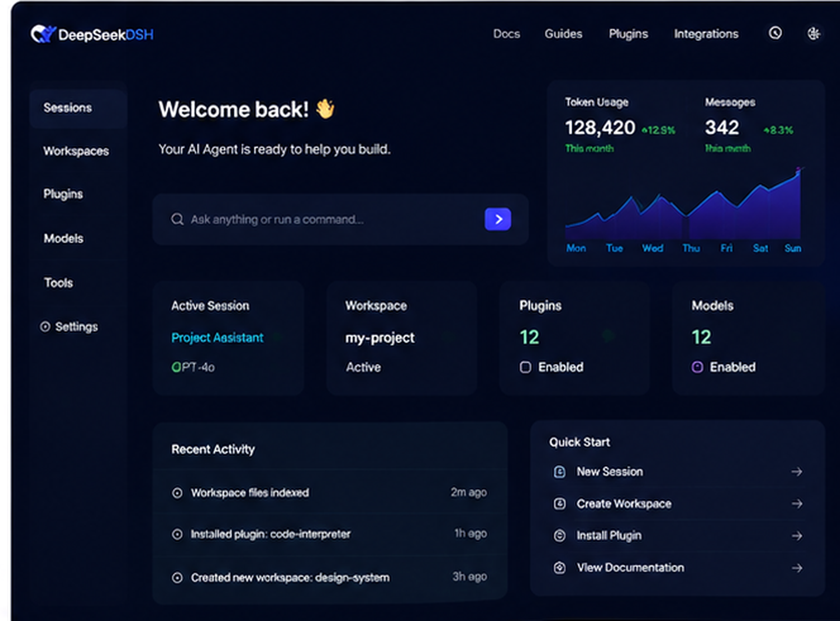Click the my-project workspace name
840x621 pixels.
[x=380, y=338]
